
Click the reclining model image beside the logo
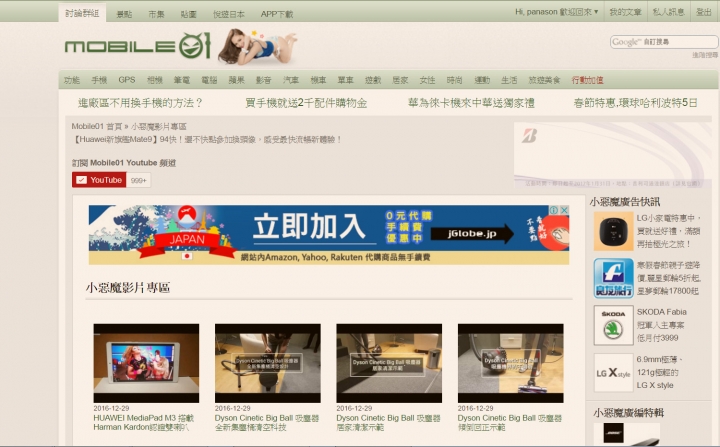[257, 46]
